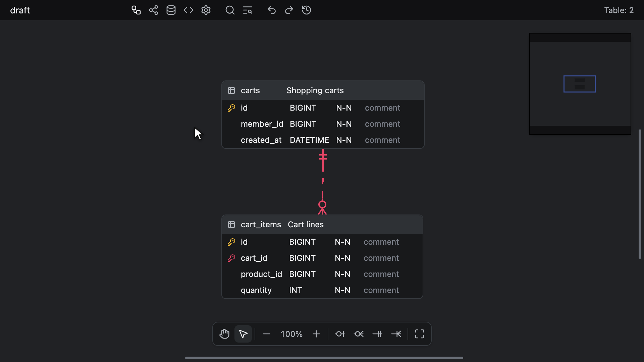Click the carts table grid icon
644x362 pixels.
[231, 90]
